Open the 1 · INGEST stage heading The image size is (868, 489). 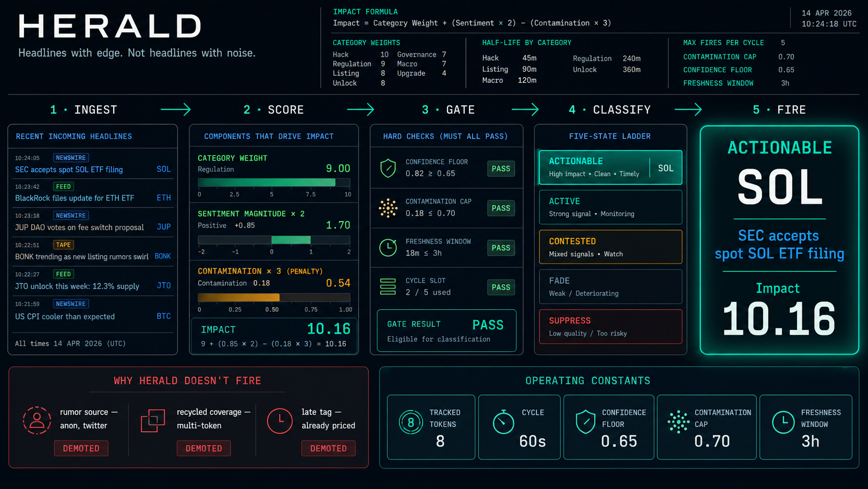(x=84, y=110)
